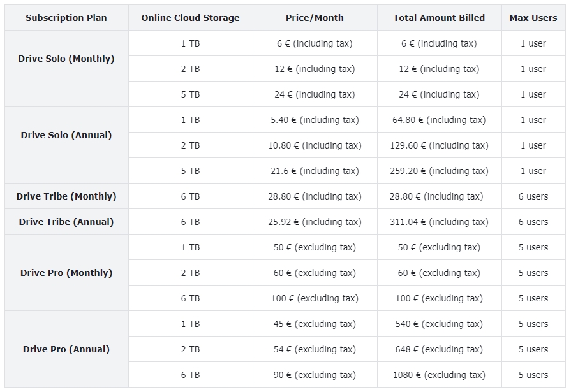Click the 5.40 € price cell

click(313, 120)
